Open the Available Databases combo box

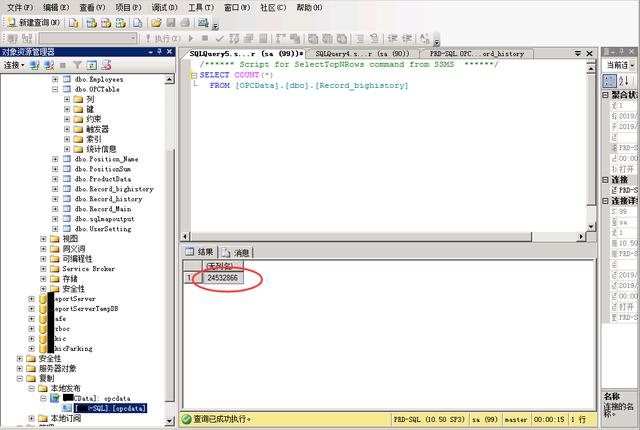88,38
